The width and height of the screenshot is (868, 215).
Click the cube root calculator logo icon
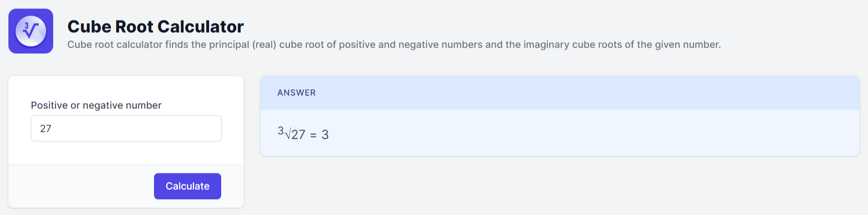pyautogui.click(x=31, y=31)
